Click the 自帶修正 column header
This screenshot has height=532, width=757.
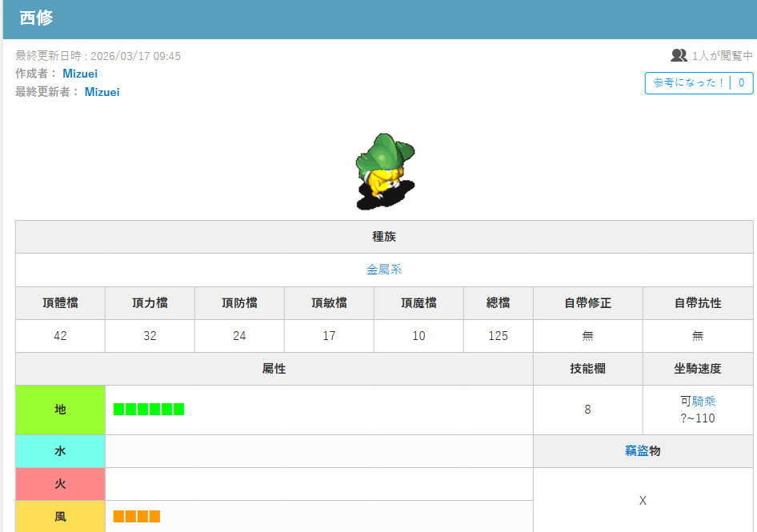coord(587,303)
